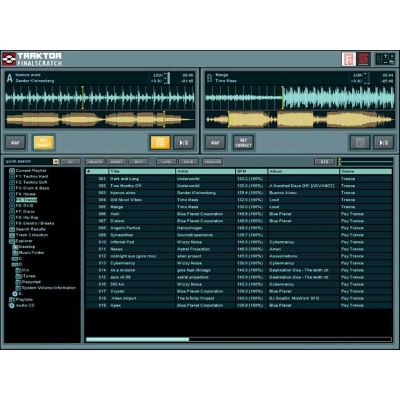Click the deck A overview stripe position marker
Image resolution: width=400 pixels, height=400 pixels.
coord(164,119)
